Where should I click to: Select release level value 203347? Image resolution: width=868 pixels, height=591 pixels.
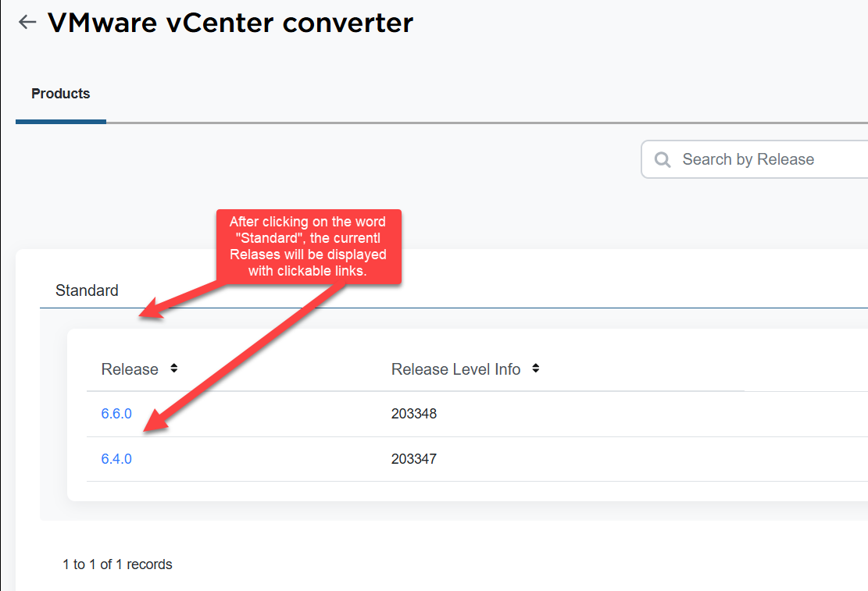[x=414, y=459]
